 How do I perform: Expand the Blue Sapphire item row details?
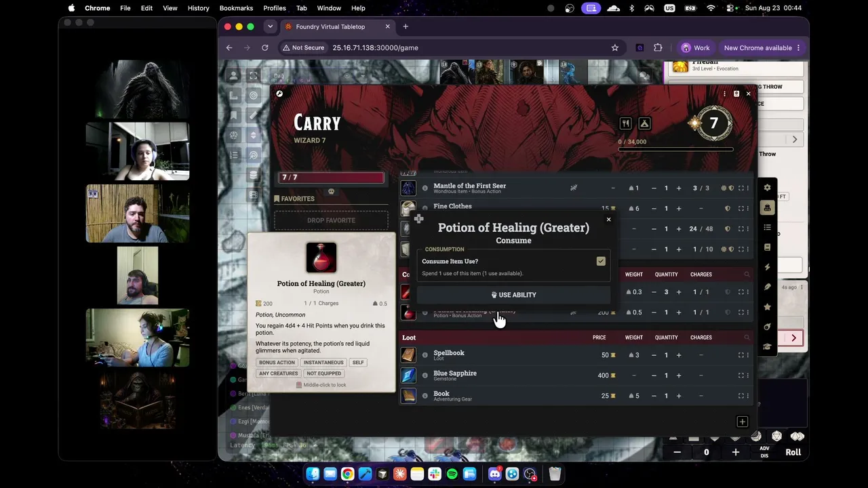point(741,375)
